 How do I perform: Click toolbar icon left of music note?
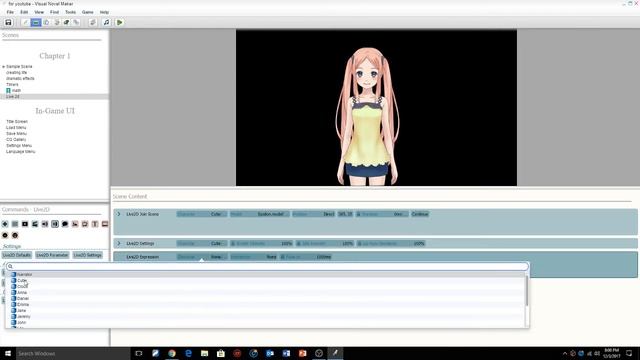[93, 22]
